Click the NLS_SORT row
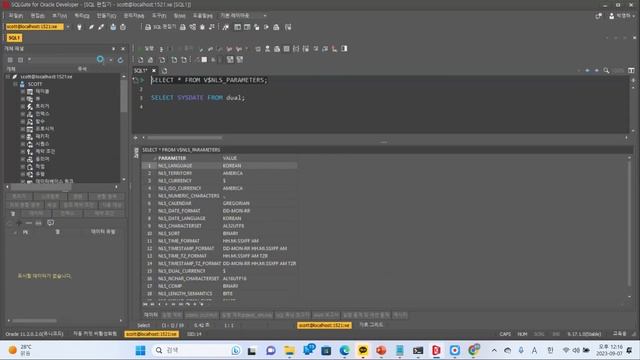Screen dimensions: 640x360 [x=219, y=233]
